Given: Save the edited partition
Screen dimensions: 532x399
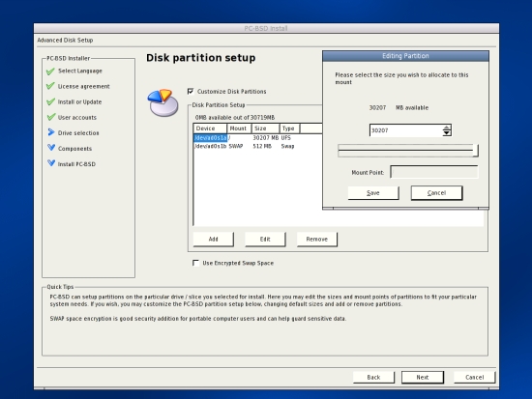Looking at the screenshot, I should [x=373, y=193].
